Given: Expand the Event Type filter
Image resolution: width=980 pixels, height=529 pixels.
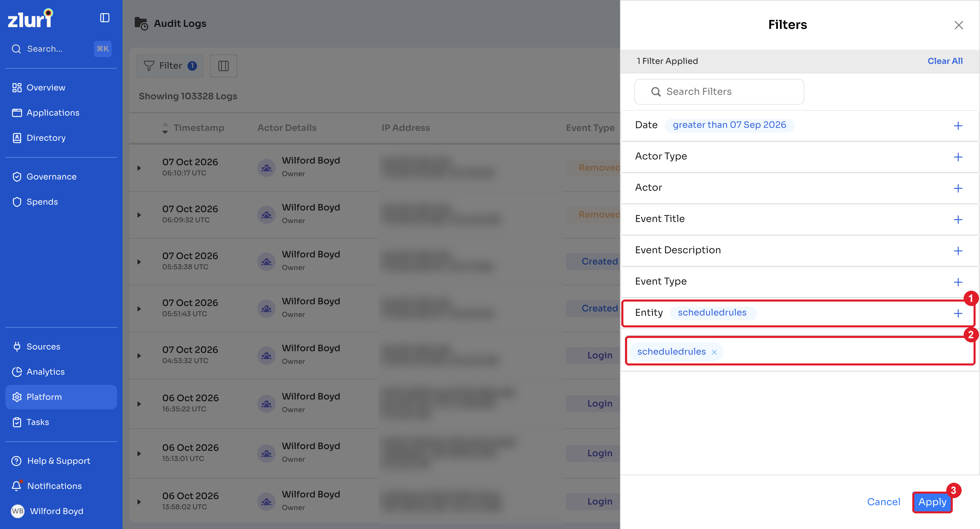Looking at the screenshot, I should pyautogui.click(x=958, y=282).
